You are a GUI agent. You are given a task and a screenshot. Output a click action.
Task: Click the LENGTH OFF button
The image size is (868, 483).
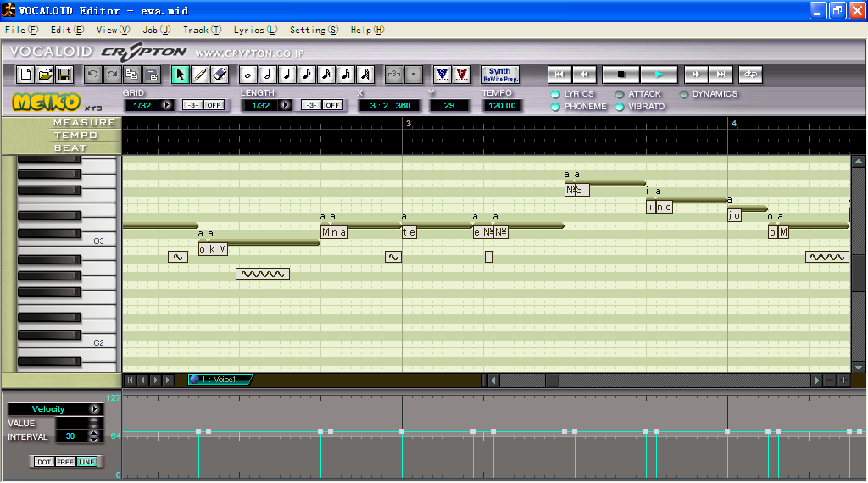coord(332,105)
